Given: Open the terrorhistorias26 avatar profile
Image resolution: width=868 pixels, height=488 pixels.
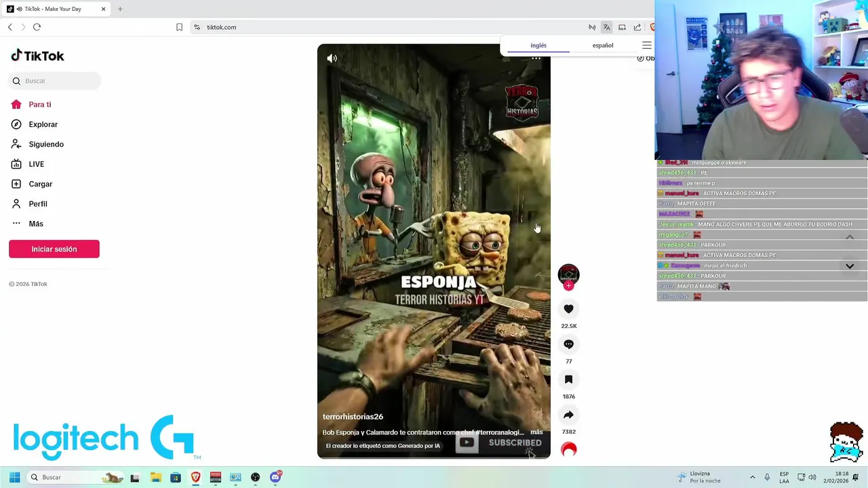Looking at the screenshot, I should coord(568,274).
